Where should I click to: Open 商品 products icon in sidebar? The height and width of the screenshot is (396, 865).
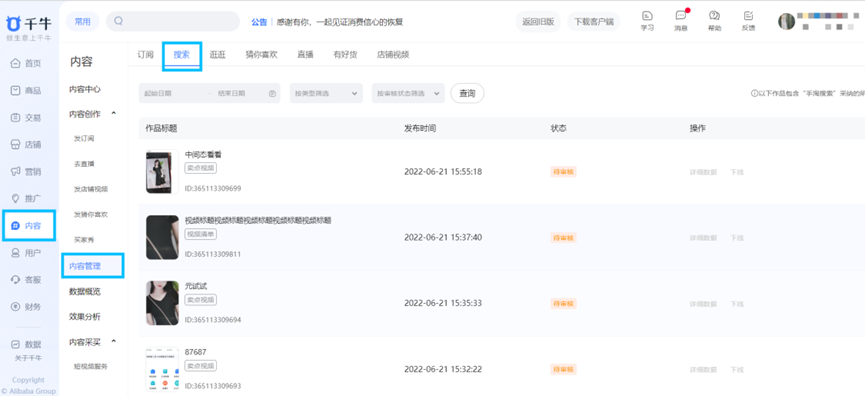15,90
